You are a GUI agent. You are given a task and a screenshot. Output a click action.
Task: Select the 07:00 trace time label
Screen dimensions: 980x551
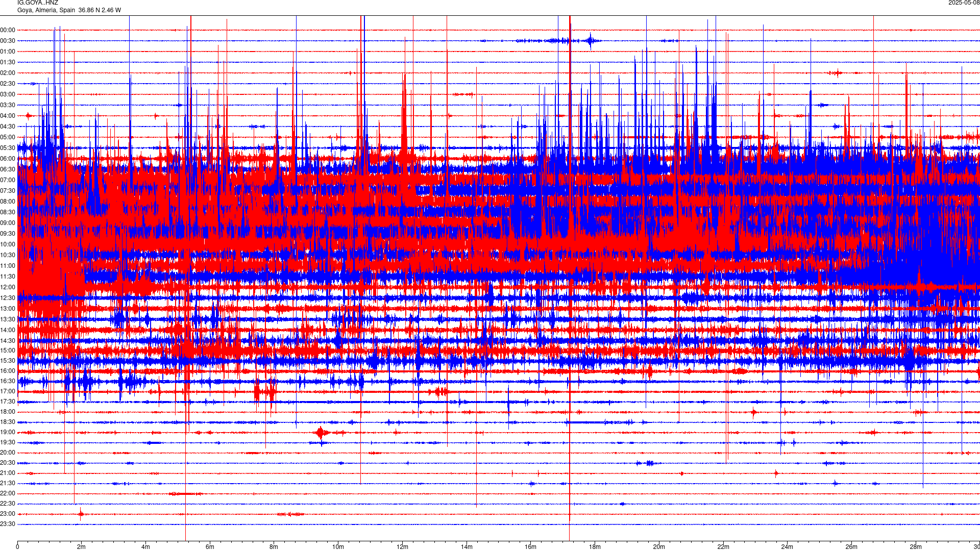8,180
